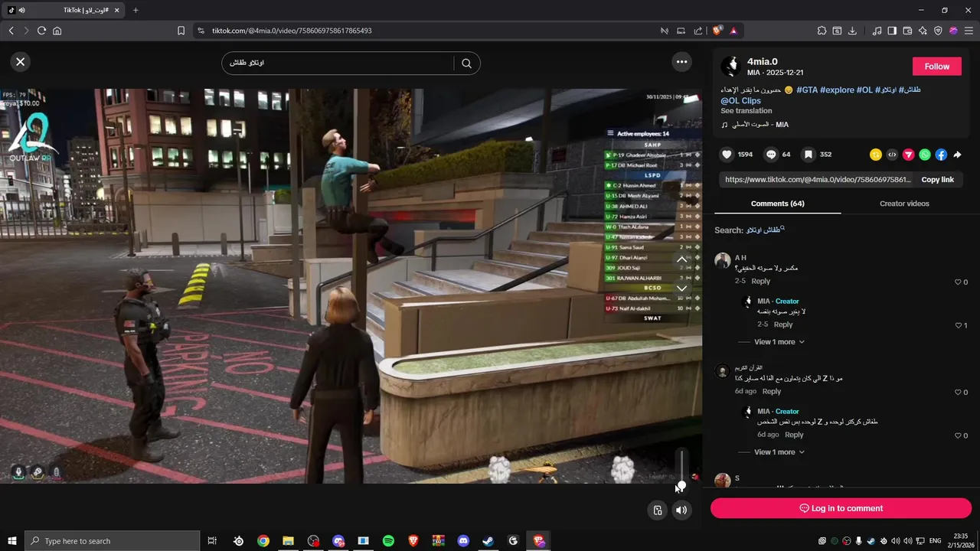Reply to A H's comment
This screenshot has height=551, width=980.
(x=760, y=282)
